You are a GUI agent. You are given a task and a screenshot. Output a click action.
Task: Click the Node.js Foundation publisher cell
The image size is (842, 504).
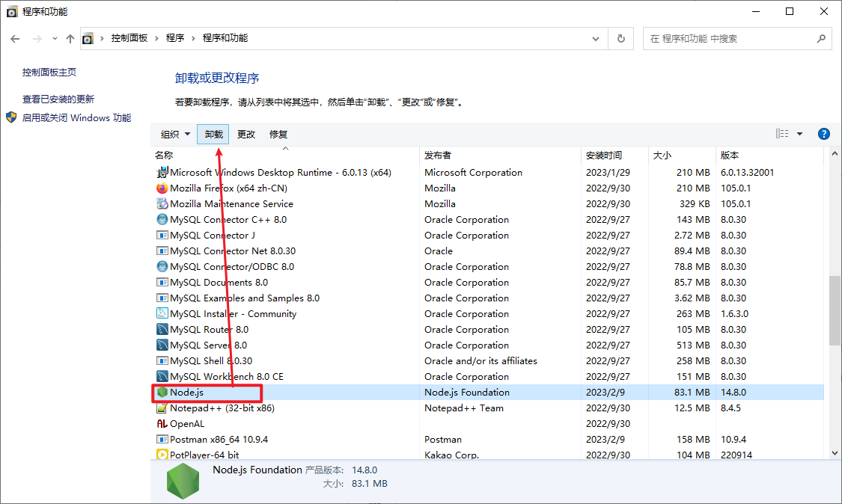[x=466, y=393]
